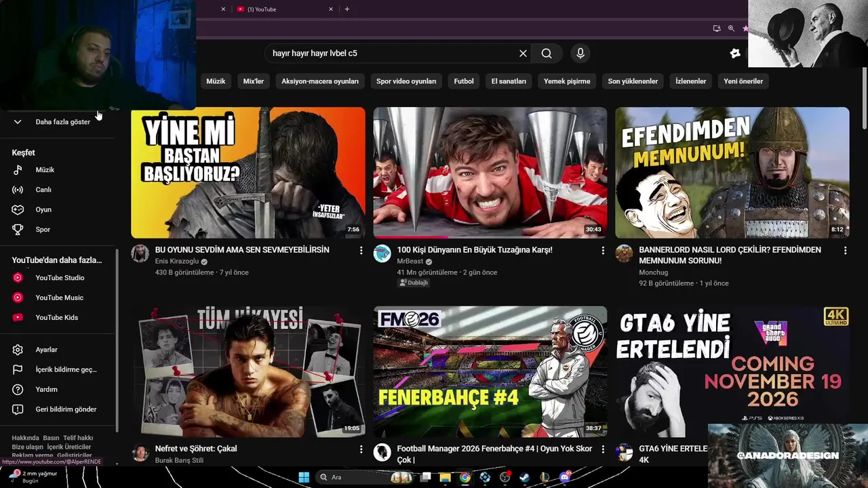868x488 pixels.
Task: Open İçerik bildirme geçmişi flag item
Action: (x=58, y=369)
